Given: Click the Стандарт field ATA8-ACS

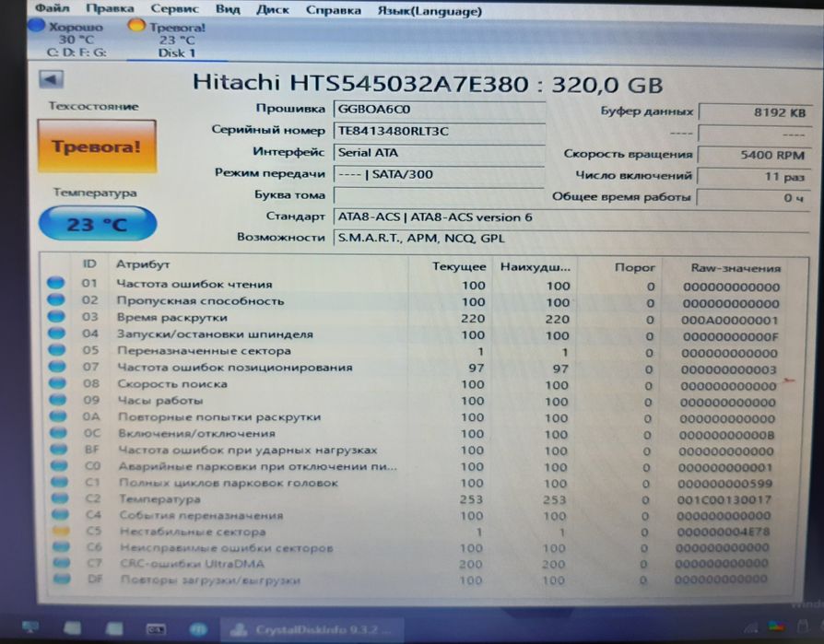Looking at the screenshot, I should coord(571,217).
